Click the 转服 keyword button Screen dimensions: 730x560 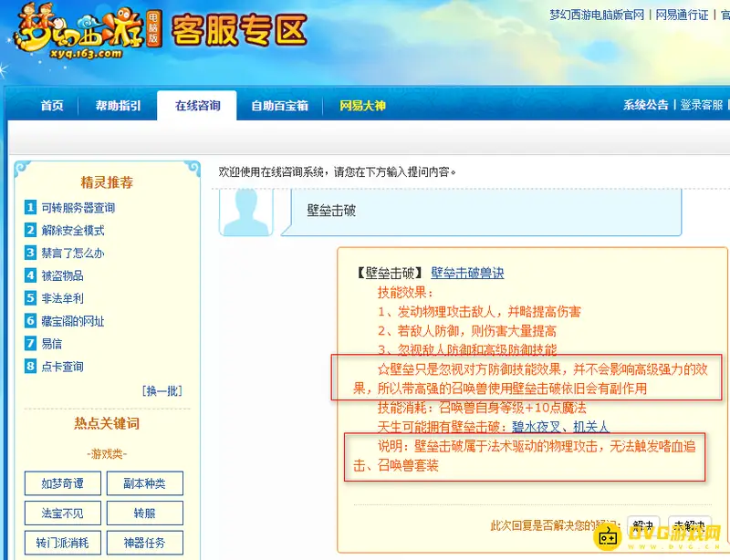[145, 513]
